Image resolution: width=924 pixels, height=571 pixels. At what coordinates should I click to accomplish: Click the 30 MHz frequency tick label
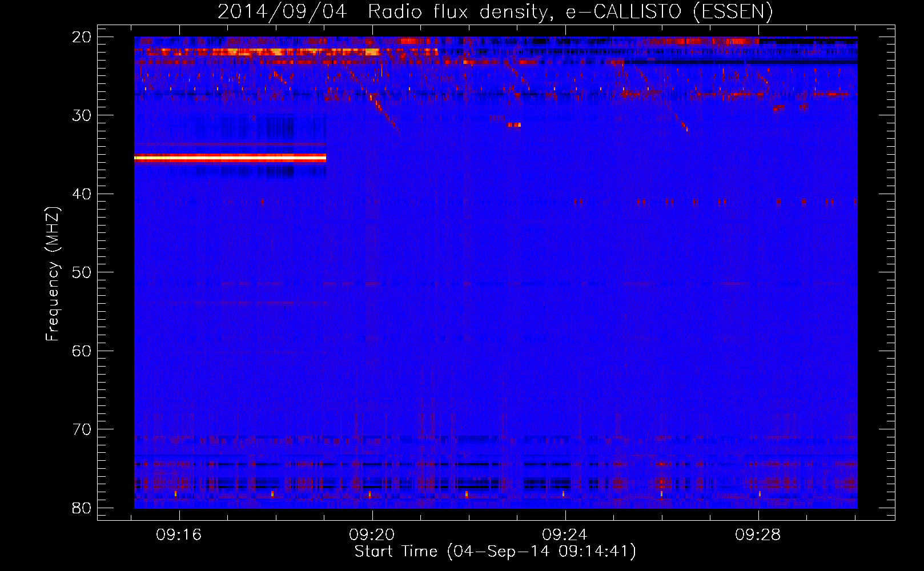pyautogui.click(x=82, y=115)
